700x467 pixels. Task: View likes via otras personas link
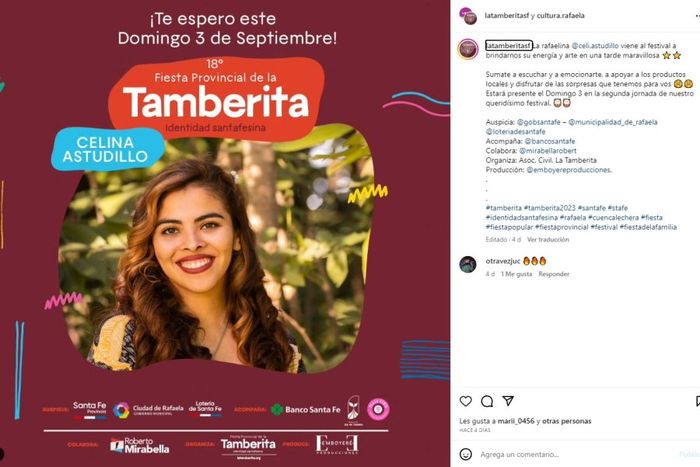(x=567, y=421)
